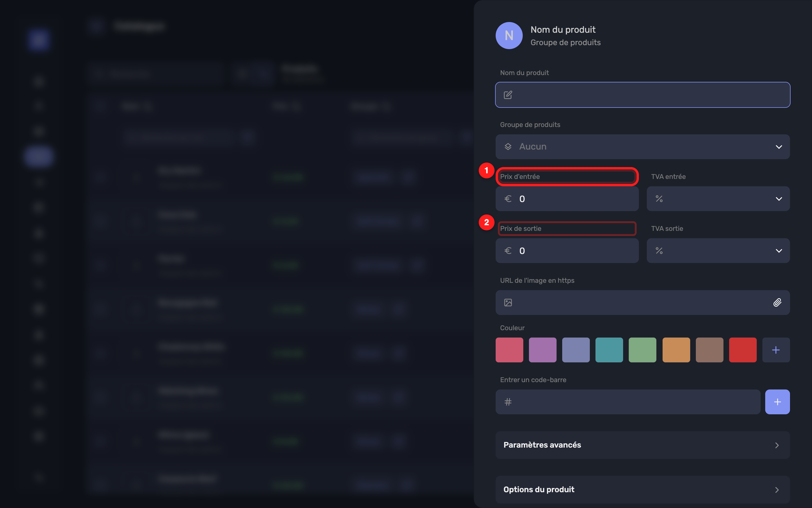Click the TVA entrée label

[668, 176]
